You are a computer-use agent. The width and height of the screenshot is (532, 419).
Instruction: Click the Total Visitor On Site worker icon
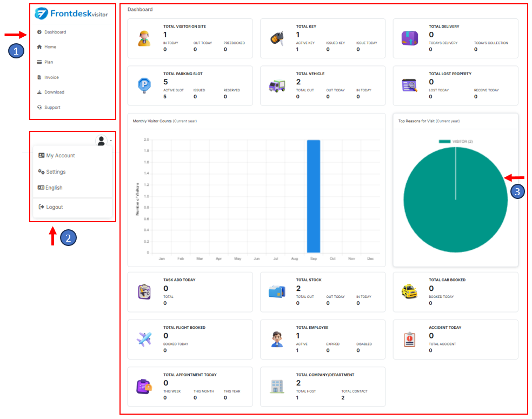tap(144, 38)
